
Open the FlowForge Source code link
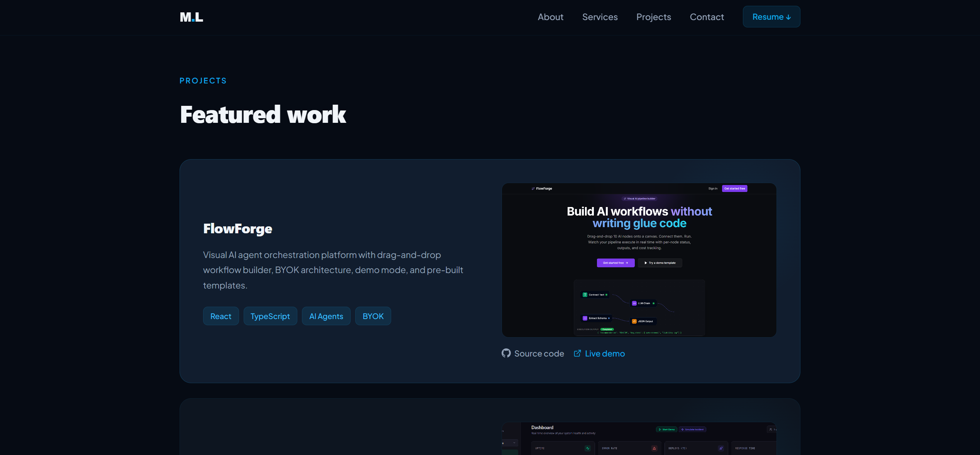[533, 353]
